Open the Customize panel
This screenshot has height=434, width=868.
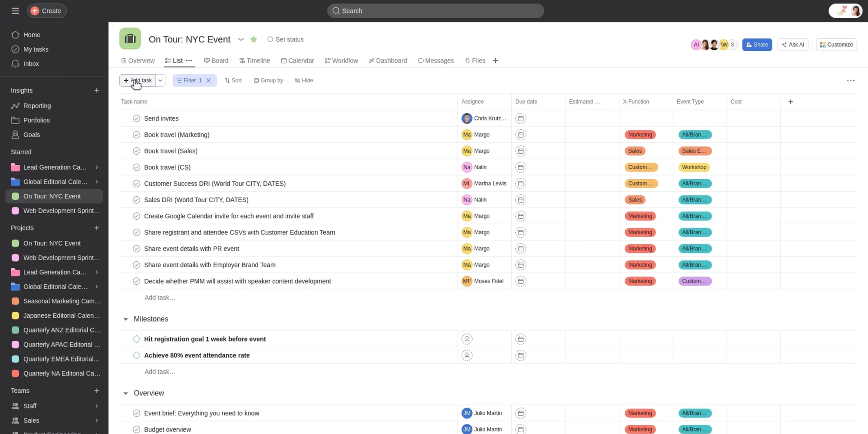tap(836, 44)
